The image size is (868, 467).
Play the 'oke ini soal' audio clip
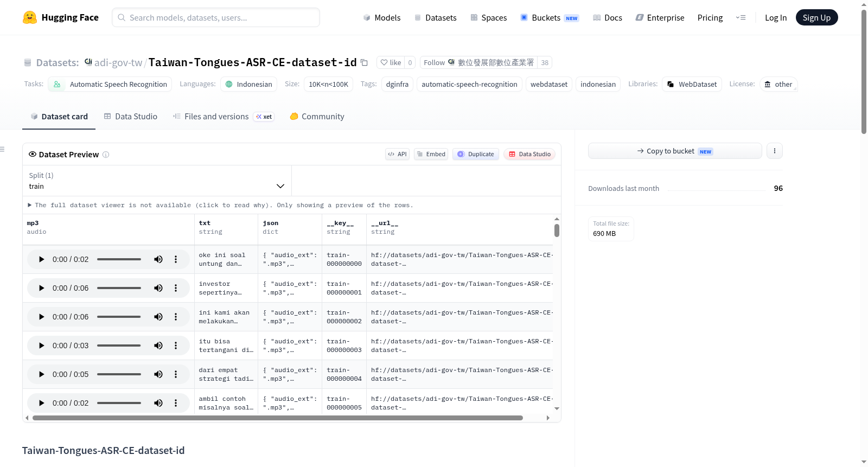[41, 259]
